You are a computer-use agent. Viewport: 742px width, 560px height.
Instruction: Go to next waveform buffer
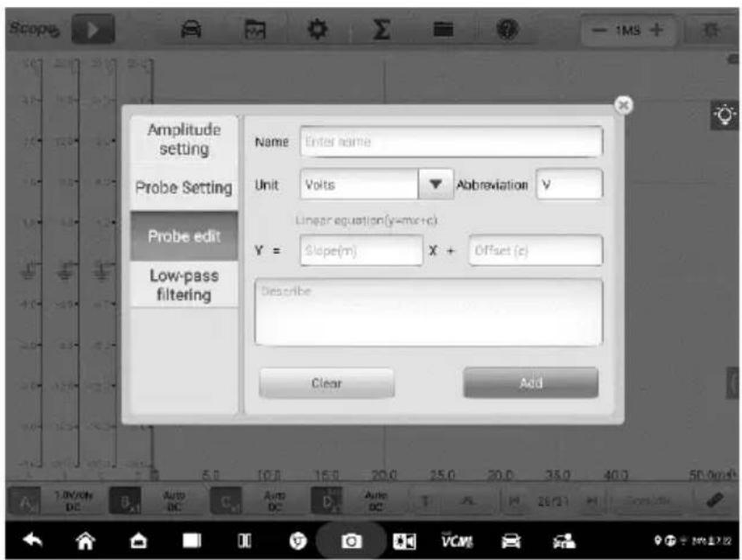pos(591,500)
